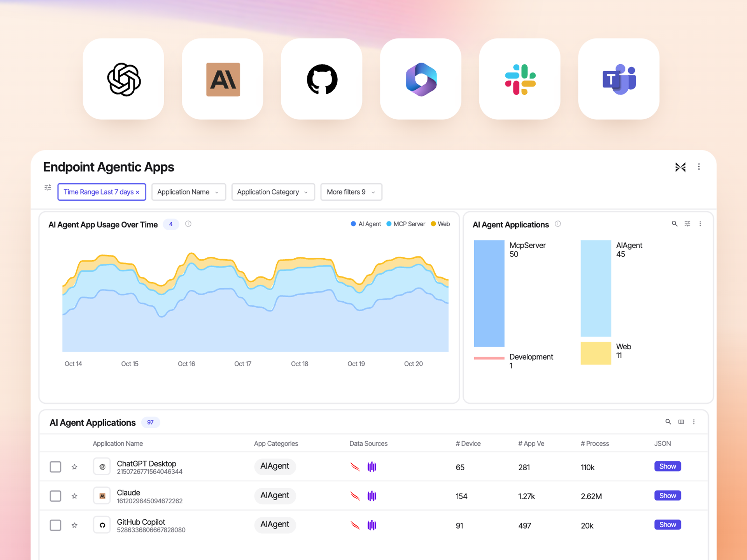This screenshot has height=560, width=747.
Task: Click the Anthropic Claude logo tile
Action: pos(223,79)
